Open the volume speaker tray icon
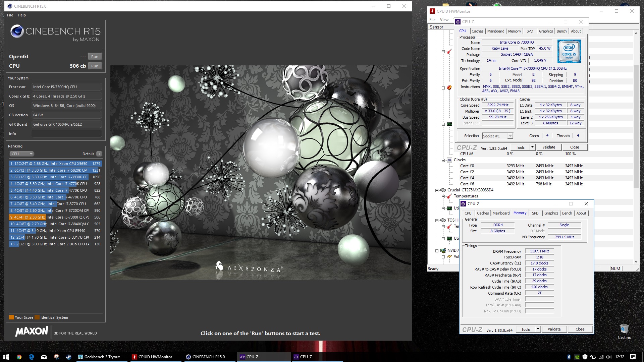 (609, 357)
